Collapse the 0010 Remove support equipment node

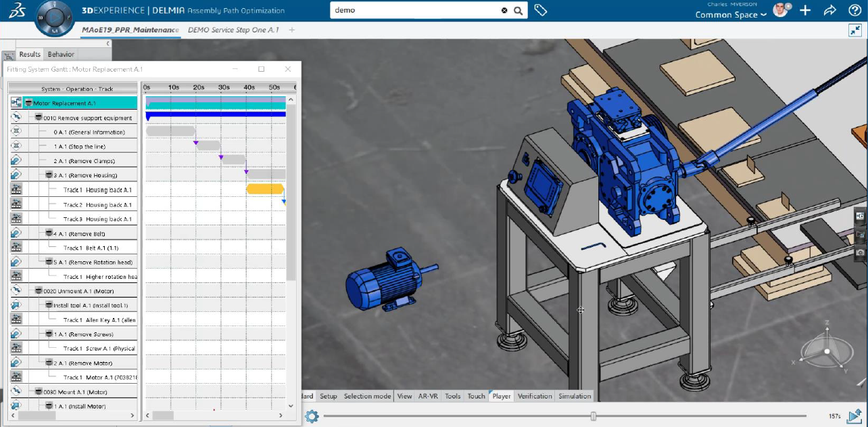[x=39, y=118]
